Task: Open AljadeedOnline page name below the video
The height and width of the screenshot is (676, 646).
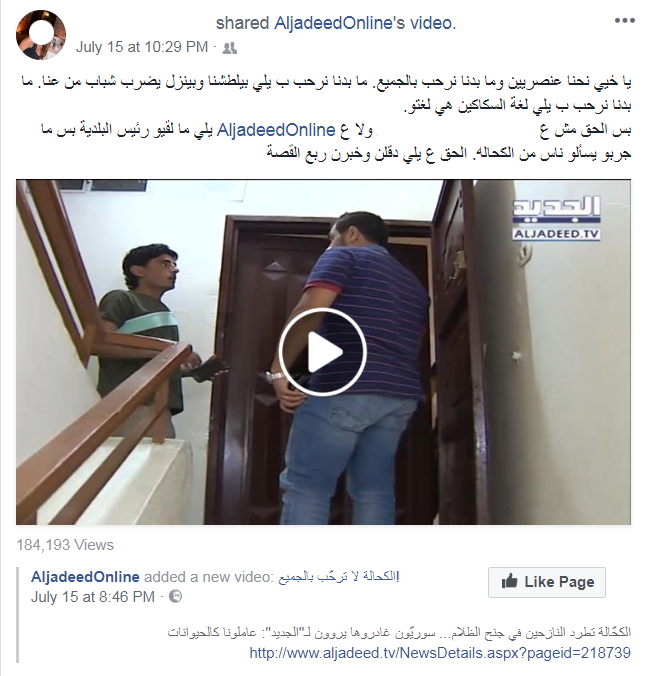Action: [85, 577]
